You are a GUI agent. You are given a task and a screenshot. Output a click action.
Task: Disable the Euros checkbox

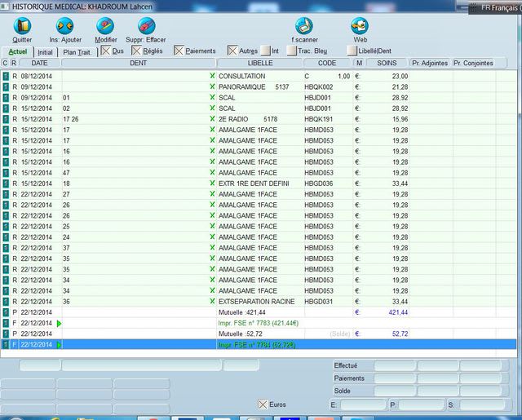(262, 405)
